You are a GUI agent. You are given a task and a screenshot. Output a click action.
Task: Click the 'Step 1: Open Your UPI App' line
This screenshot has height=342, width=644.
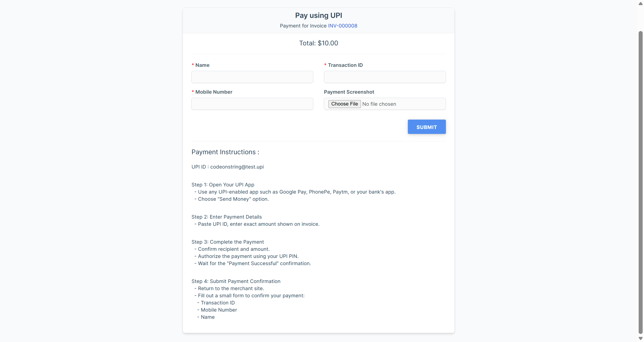point(223,185)
